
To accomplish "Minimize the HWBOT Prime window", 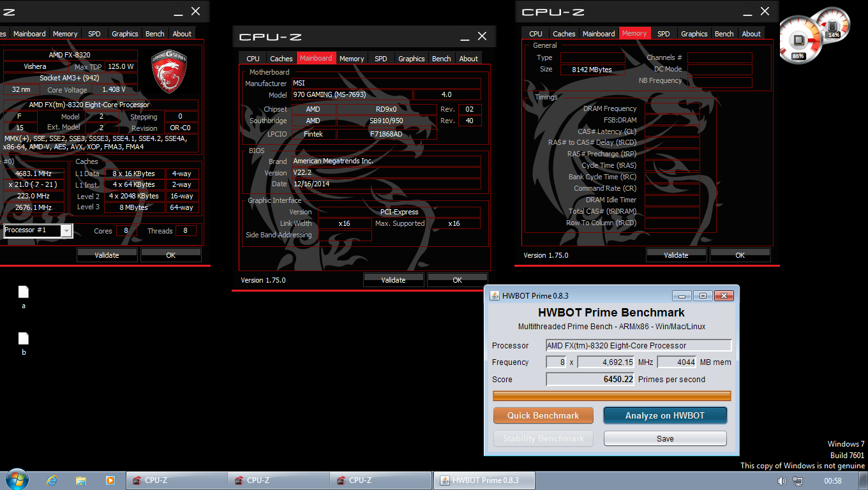I will pos(682,296).
